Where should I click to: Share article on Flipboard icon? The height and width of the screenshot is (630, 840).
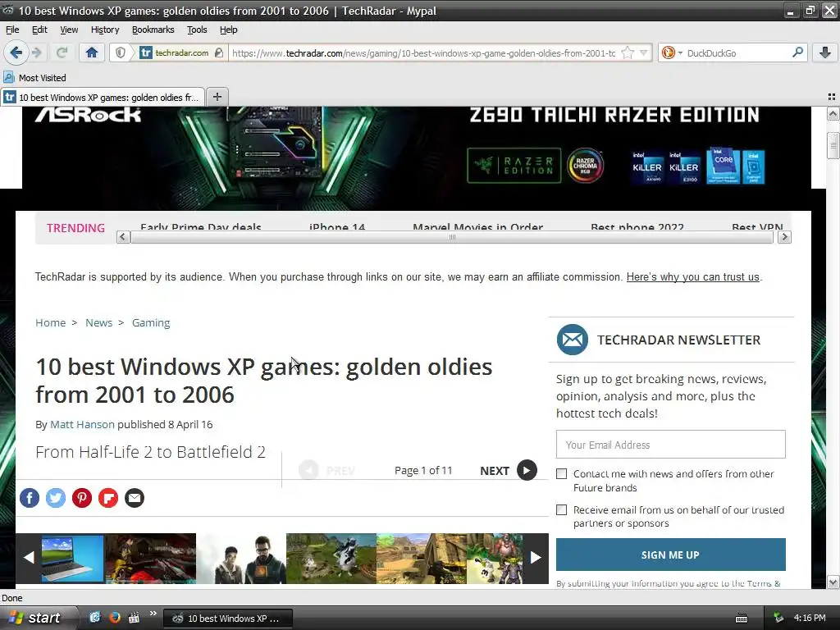click(108, 498)
